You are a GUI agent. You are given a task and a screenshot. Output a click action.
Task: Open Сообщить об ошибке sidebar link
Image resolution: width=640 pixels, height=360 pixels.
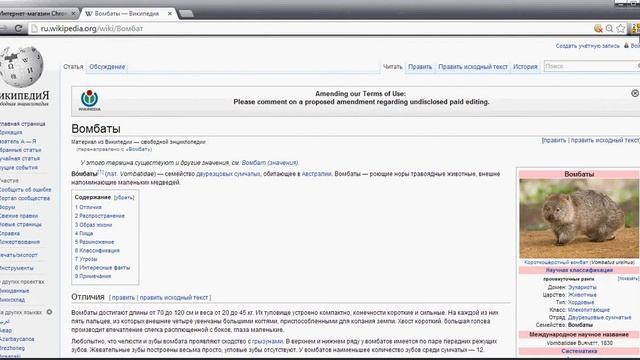[x=25, y=189]
